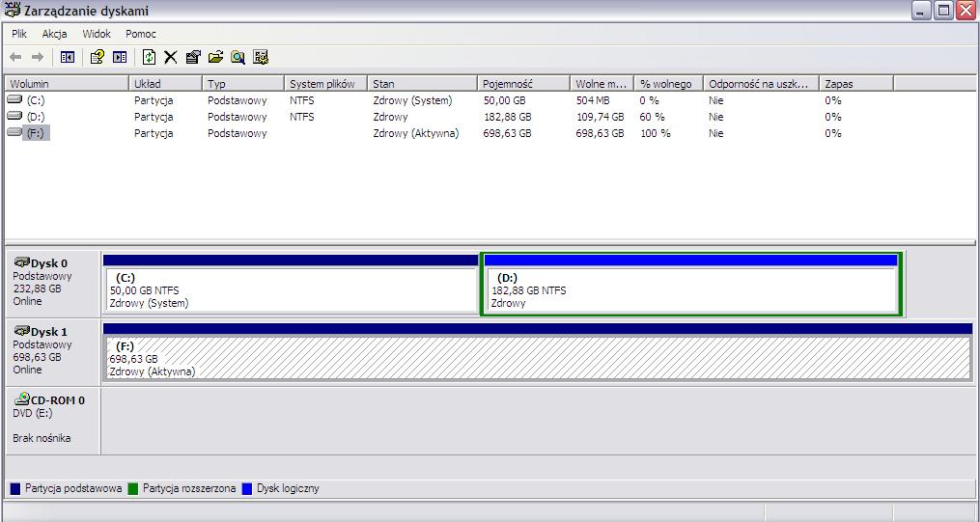The image size is (980, 522).
Task: Click the 'Partycja podstawowa' legend label
Action: (73, 488)
